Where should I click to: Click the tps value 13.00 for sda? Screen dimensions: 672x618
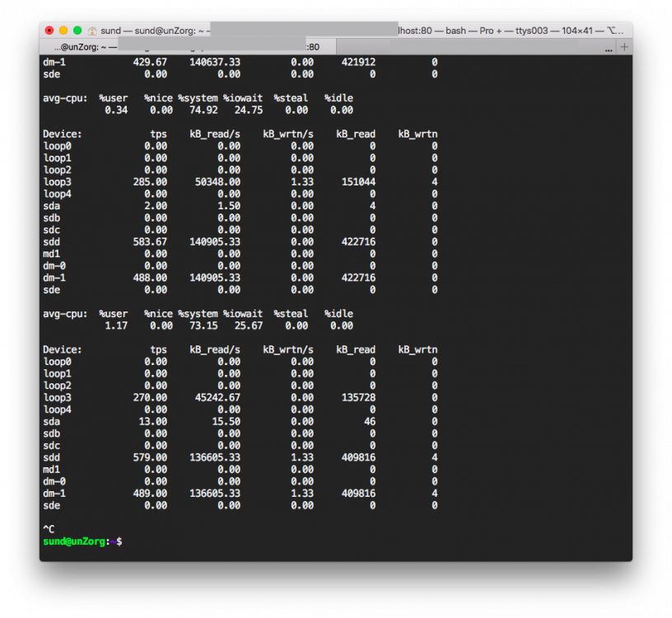tap(153, 422)
